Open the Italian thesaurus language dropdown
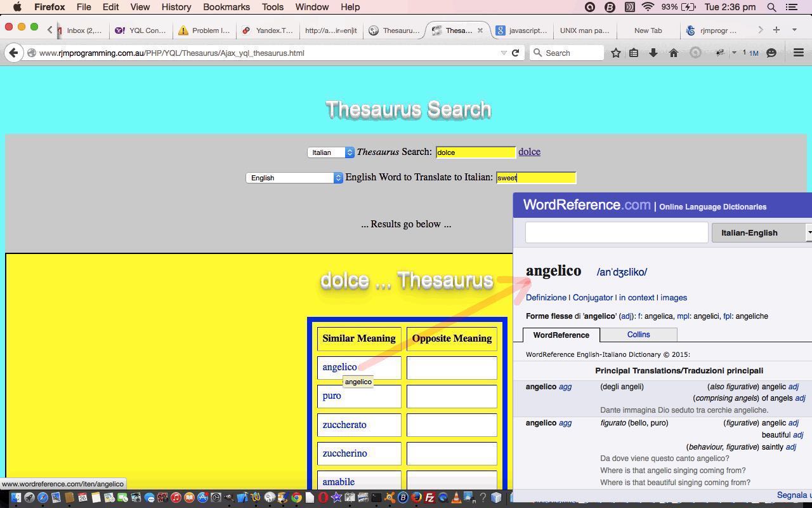Viewport: 812px width, 508px height. pyautogui.click(x=331, y=152)
